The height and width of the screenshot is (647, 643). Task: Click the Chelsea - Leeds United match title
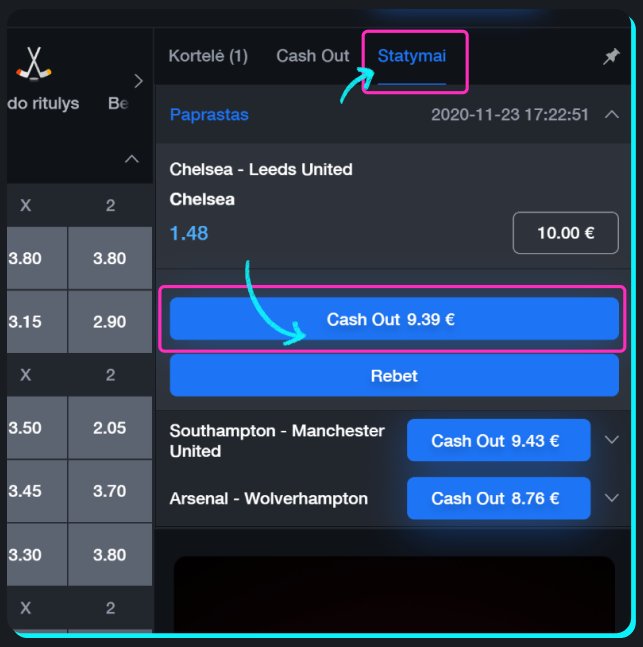click(x=261, y=169)
